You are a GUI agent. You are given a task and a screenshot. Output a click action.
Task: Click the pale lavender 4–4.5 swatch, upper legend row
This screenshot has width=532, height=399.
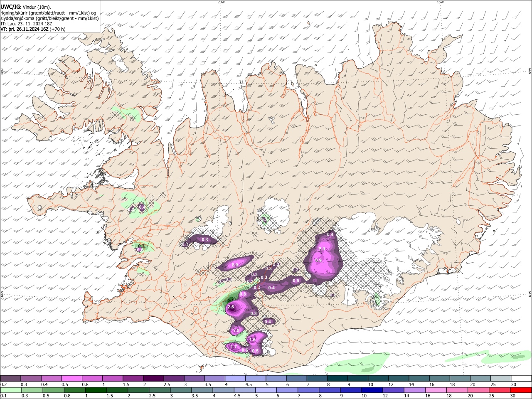[x=235, y=378]
